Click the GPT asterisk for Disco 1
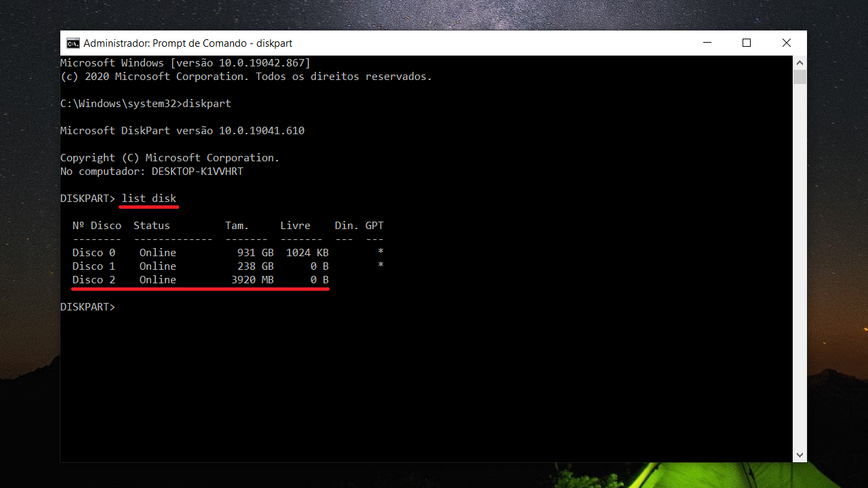 [x=380, y=266]
